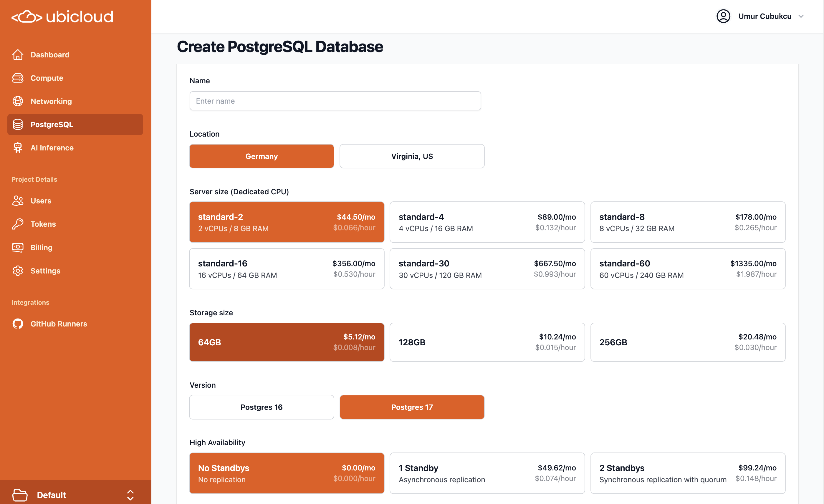
Task: Open the PostgreSQL sidebar menu item
Action: coord(75,124)
